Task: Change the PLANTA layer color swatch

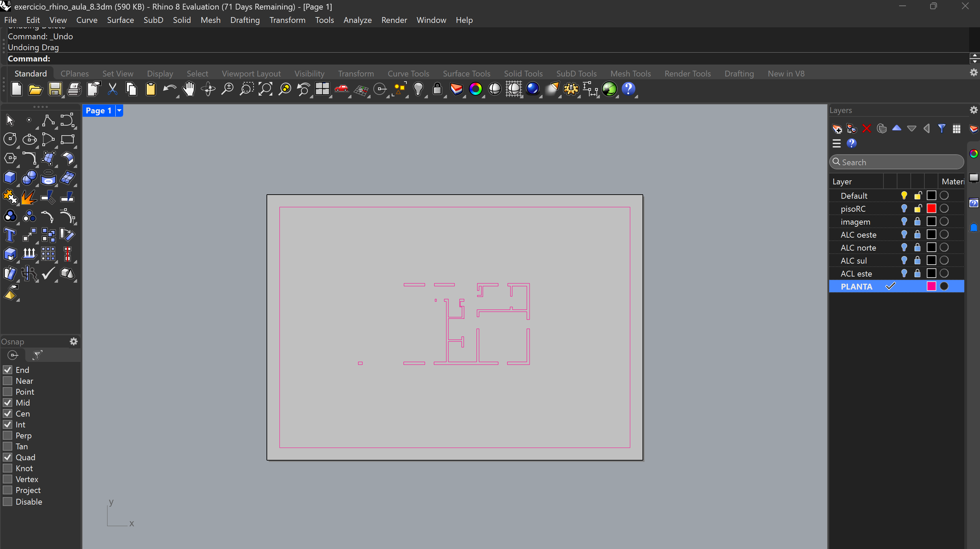Action: 932,286
